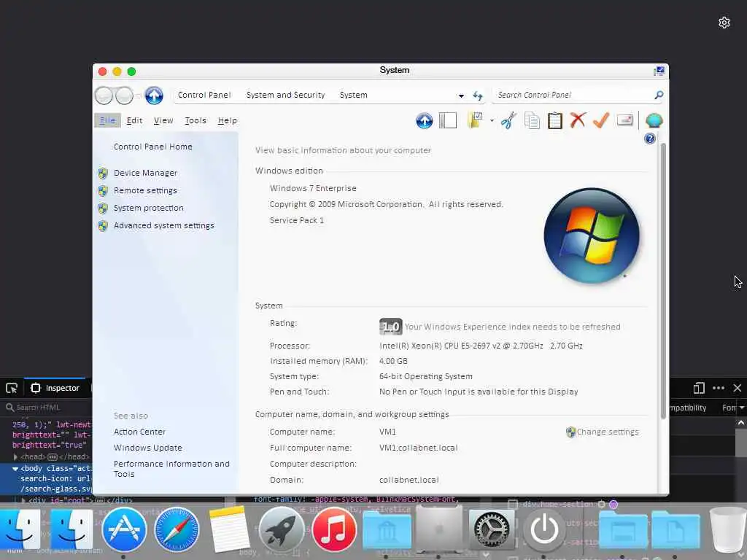Open Windows Update link
Viewport: 747px width, 560px height.
[x=147, y=448]
